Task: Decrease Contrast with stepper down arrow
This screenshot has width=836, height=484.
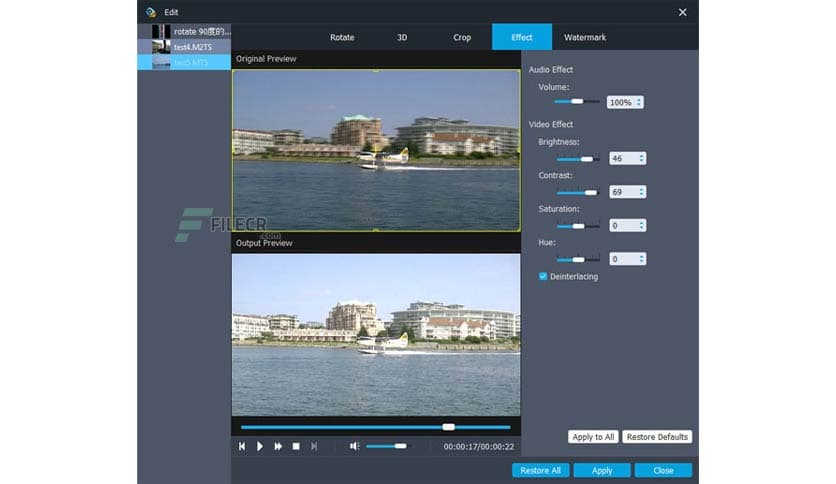Action: click(641, 194)
